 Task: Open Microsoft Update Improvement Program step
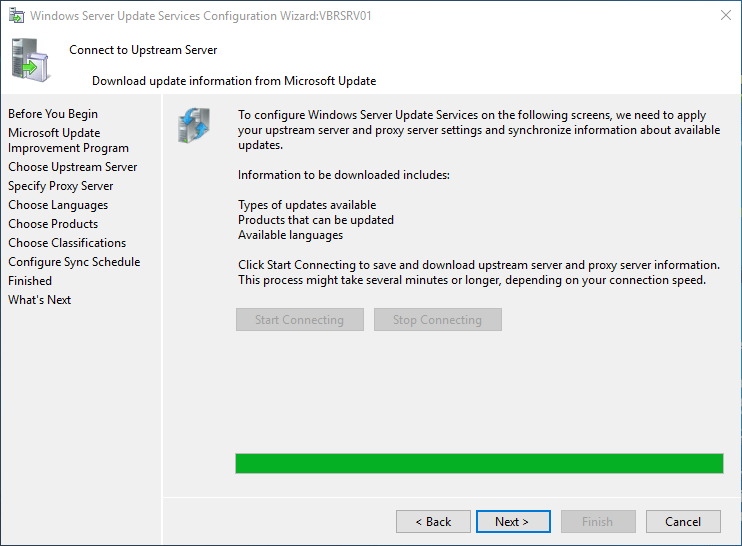(68, 141)
